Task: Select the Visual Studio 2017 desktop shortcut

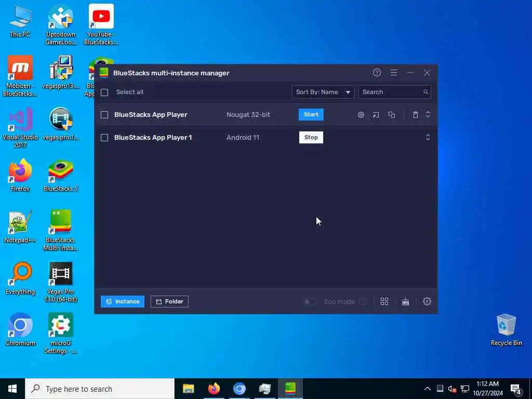Action: (20, 128)
